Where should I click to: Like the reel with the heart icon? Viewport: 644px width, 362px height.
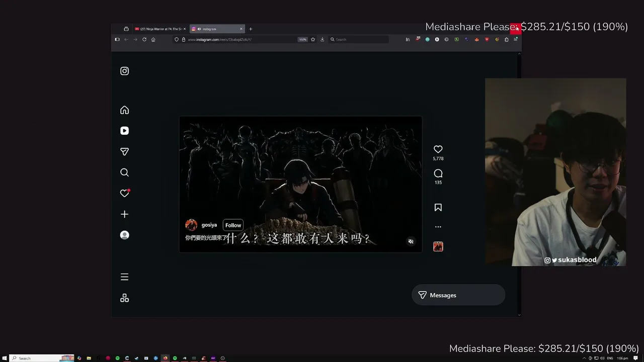(x=438, y=149)
